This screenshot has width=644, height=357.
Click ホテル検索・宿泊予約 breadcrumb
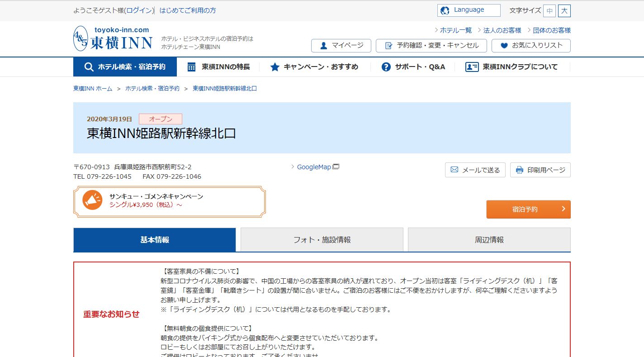pyautogui.click(x=152, y=89)
